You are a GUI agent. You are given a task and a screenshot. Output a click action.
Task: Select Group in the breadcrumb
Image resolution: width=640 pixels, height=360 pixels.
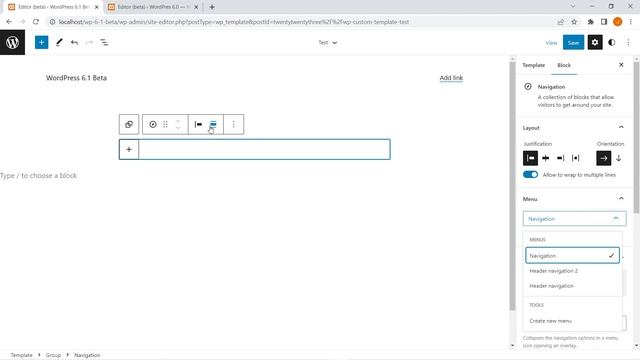tap(53, 355)
